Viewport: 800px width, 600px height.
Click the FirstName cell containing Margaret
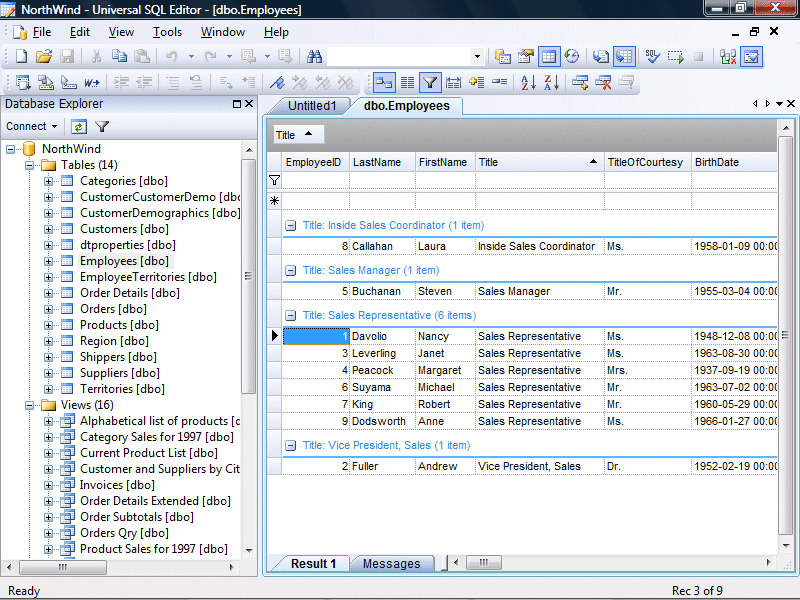(445, 370)
